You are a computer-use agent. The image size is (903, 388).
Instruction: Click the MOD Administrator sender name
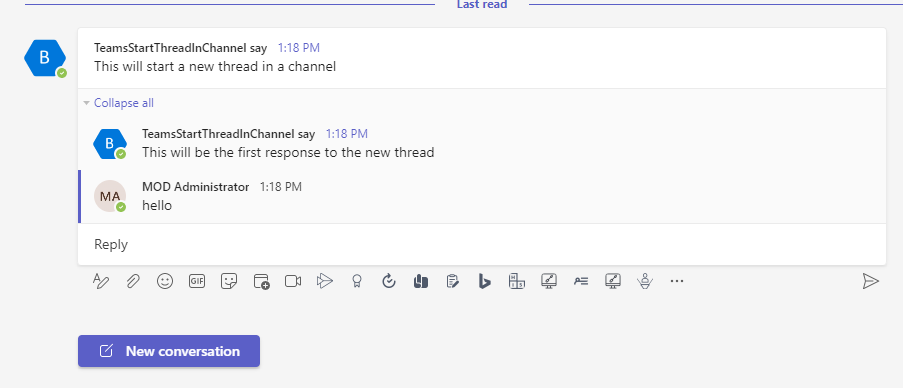196,187
